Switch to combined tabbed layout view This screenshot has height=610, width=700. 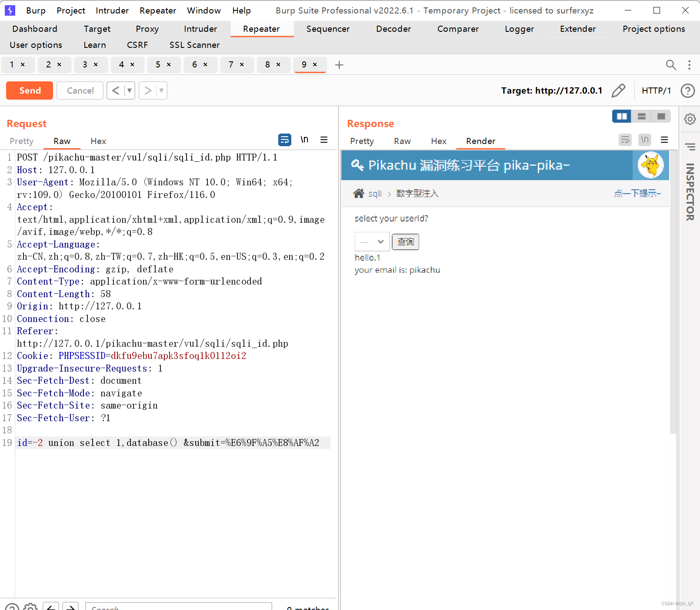(661, 116)
